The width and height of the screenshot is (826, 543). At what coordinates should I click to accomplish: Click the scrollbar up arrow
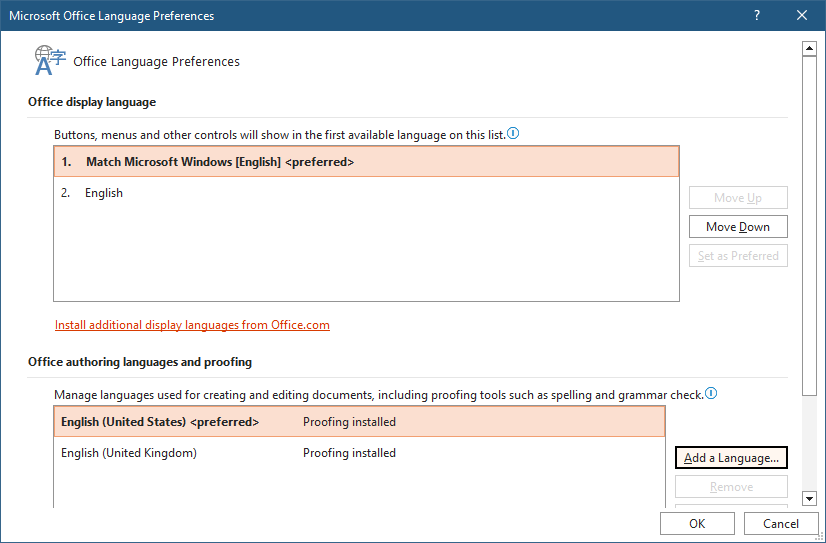809,49
